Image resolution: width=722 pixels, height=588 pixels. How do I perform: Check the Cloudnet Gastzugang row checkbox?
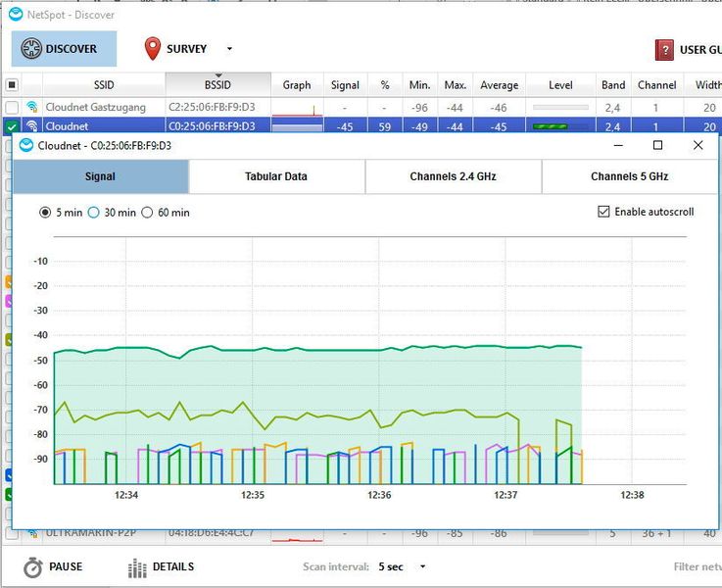click(12, 107)
